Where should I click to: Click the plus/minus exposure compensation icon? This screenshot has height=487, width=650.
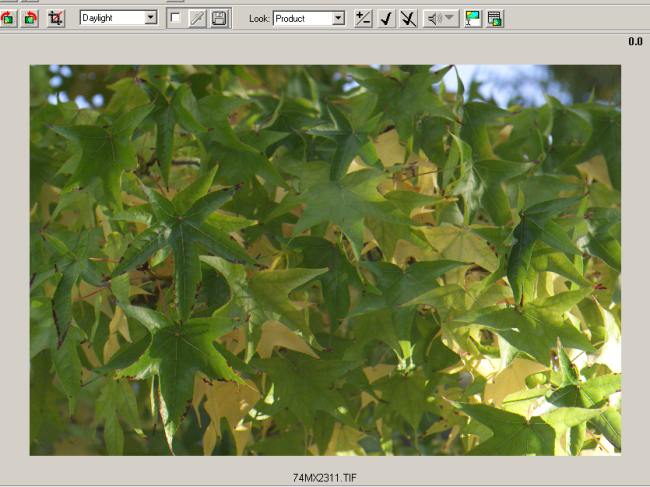(363, 18)
